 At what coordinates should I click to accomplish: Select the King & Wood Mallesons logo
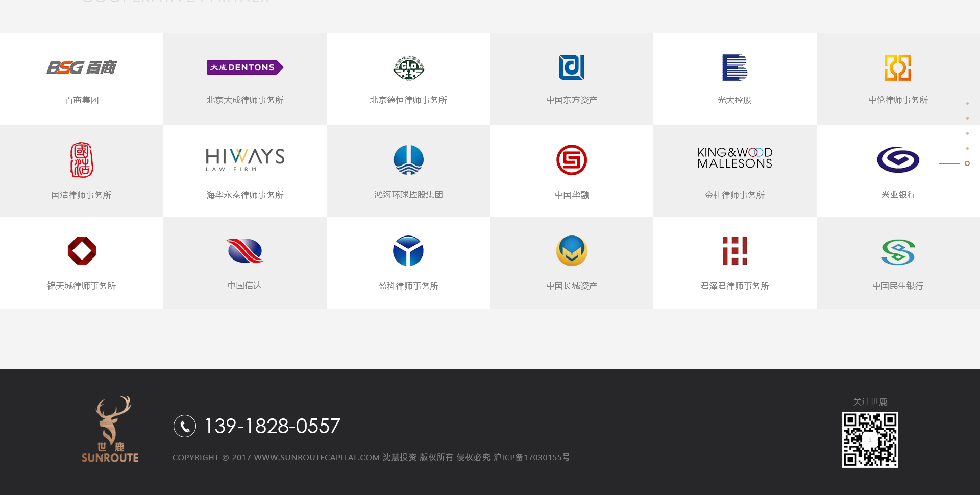coord(734,158)
